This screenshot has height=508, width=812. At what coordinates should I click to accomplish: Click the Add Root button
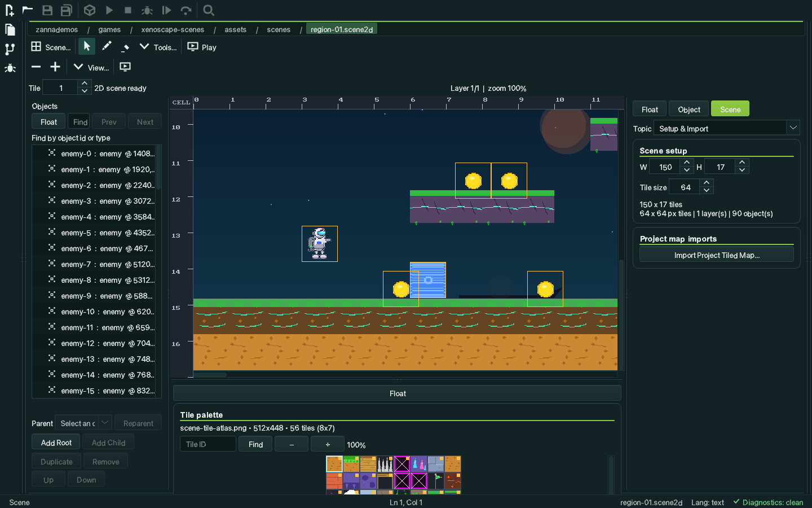pyautogui.click(x=56, y=443)
